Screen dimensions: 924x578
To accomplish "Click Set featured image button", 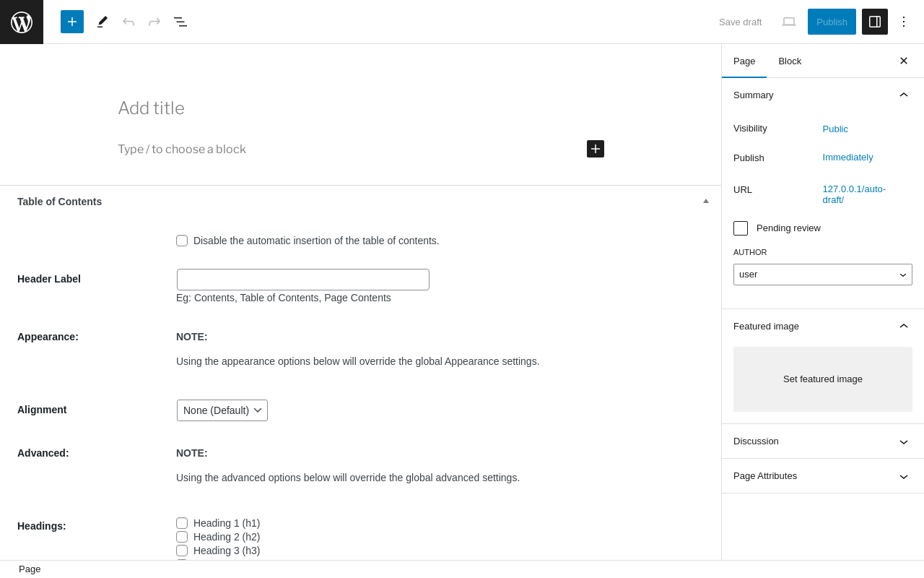I will pos(823,379).
